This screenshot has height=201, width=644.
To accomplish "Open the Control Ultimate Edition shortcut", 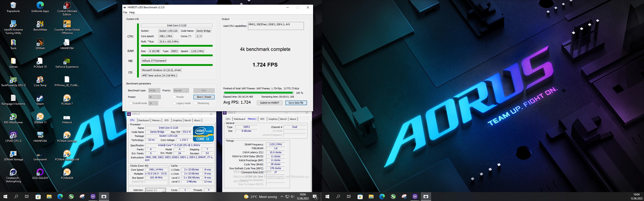I will click(67, 9).
